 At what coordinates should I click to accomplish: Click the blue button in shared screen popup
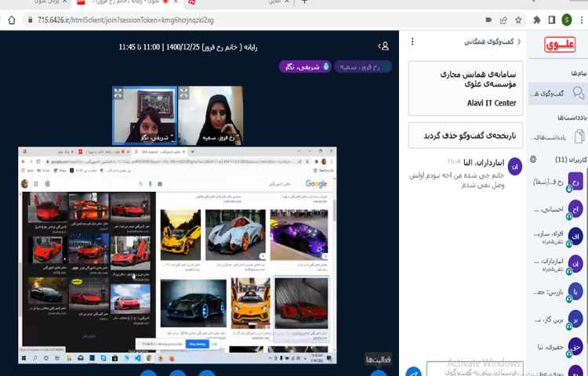coord(198,344)
